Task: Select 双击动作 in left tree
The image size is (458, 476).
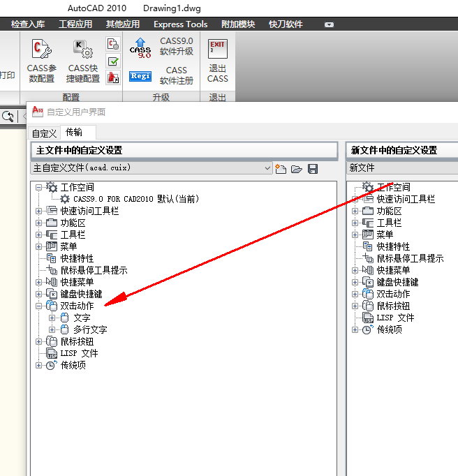Action: 77,306
